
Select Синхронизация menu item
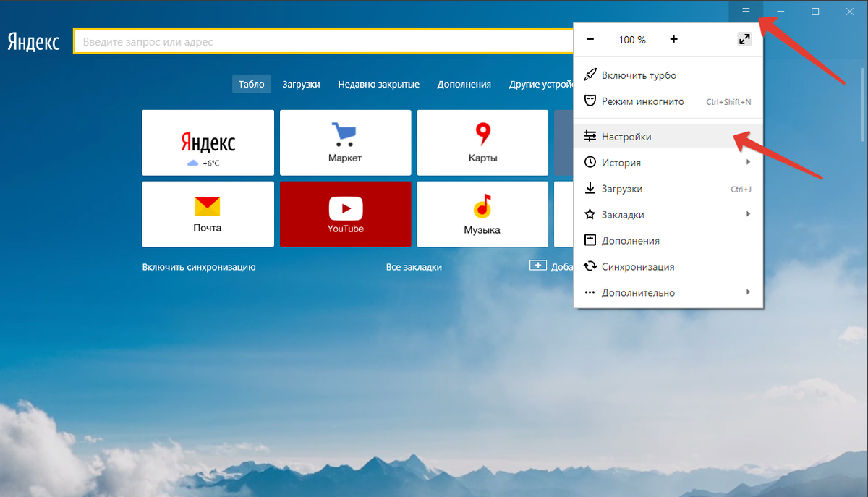pyautogui.click(x=668, y=266)
